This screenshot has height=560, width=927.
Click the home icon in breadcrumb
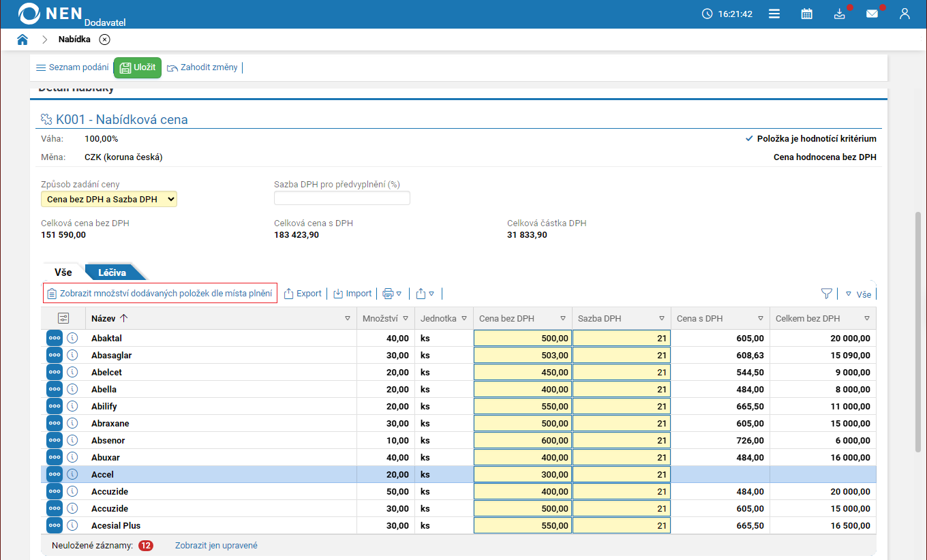click(x=22, y=40)
